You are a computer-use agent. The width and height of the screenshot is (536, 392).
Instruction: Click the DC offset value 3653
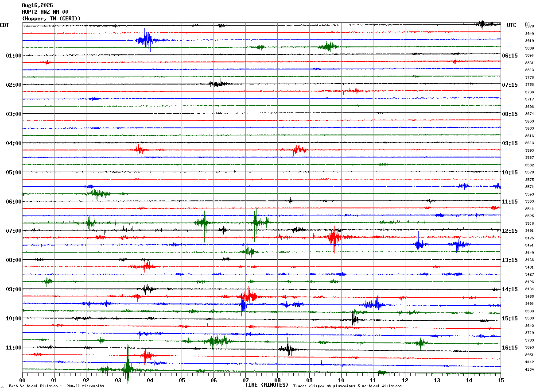pyautogui.click(x=529, y=121)
